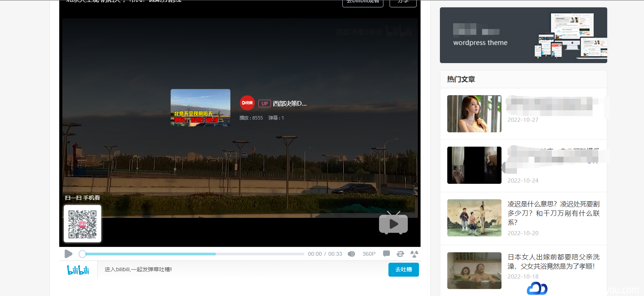This screenshot has height=296, width=644.
Task: Click the Beijing sky video thumbnail
Action: [200, 108]
